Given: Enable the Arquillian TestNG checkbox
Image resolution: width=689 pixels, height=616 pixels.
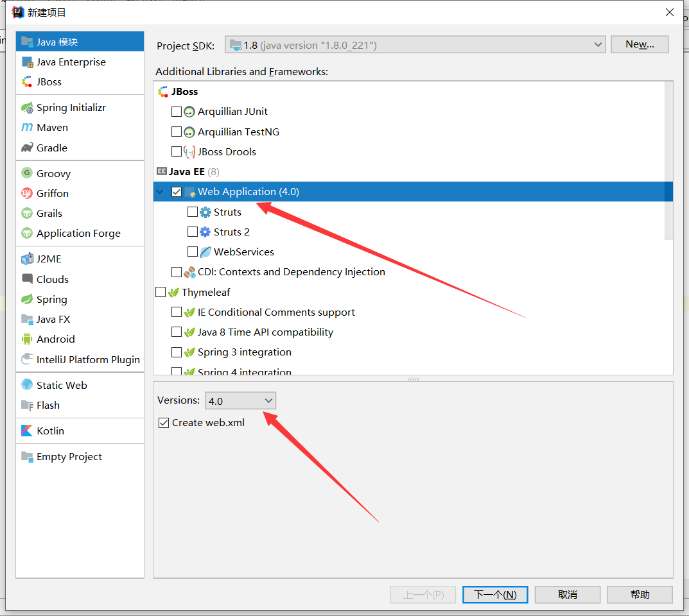Looking at the screenshot, I should pos(177,132).
